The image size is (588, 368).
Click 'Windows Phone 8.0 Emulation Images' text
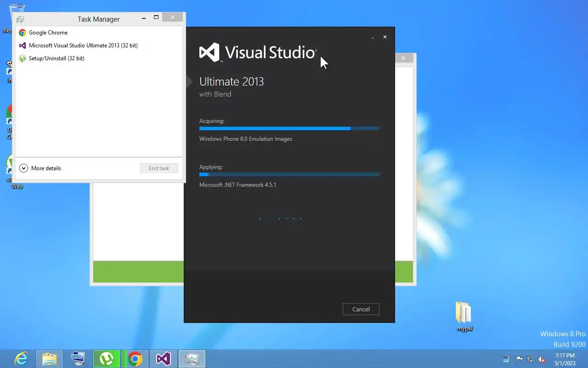click(246, 139)
